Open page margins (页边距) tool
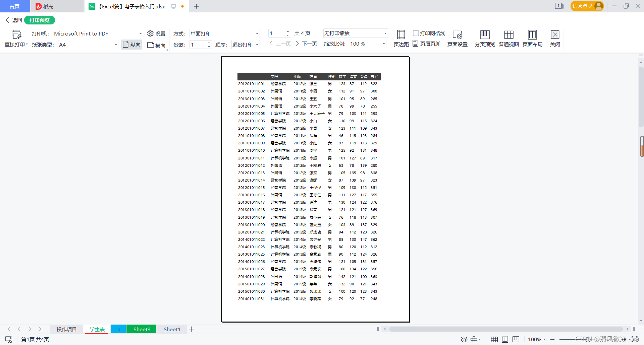This screenshot has width=644, height=345. [x=401, y=38]
